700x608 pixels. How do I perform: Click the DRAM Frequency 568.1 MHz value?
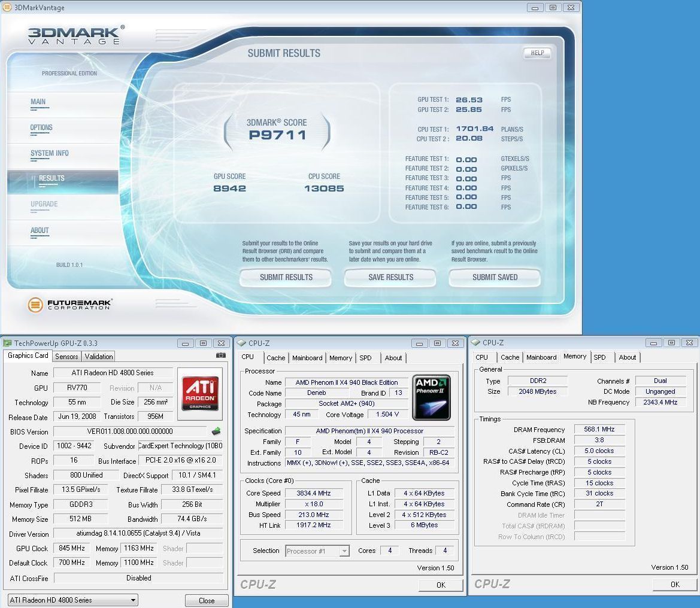599,429
